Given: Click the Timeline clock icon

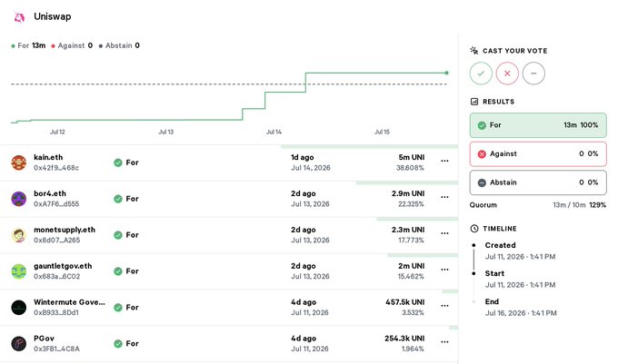Looking at the screenshot, I should (x=474, y=229).
